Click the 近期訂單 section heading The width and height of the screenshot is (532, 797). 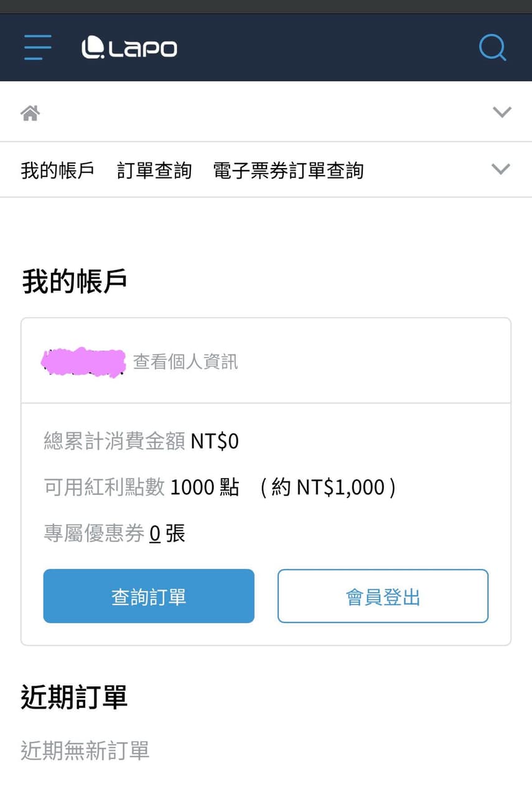point(75,697)
